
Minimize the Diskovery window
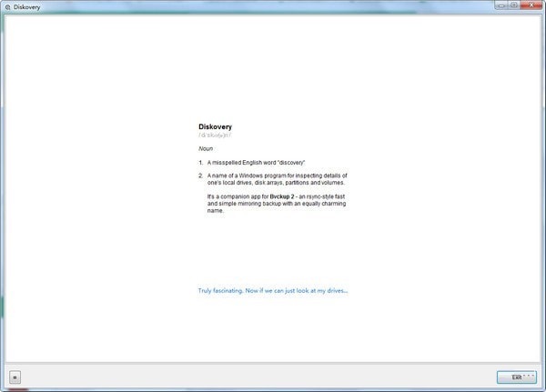[501, 5]
